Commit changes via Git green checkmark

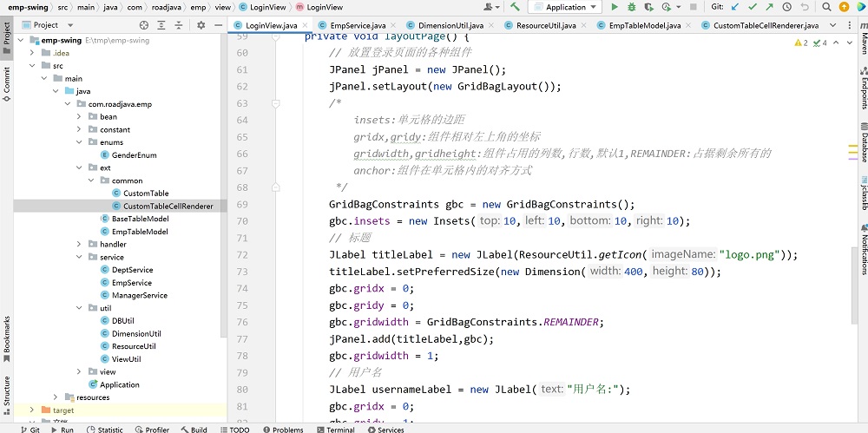pos(753,7)
